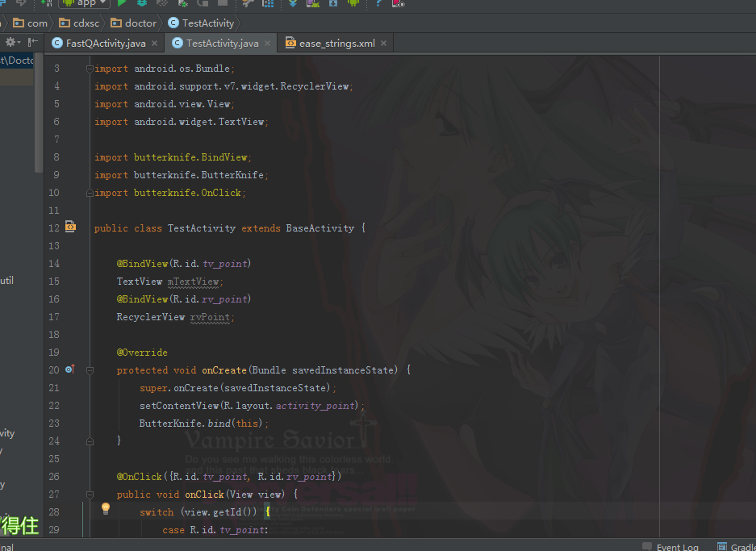Click the mTextView field name
The image size is (756, 551).
tap(194, 282)
